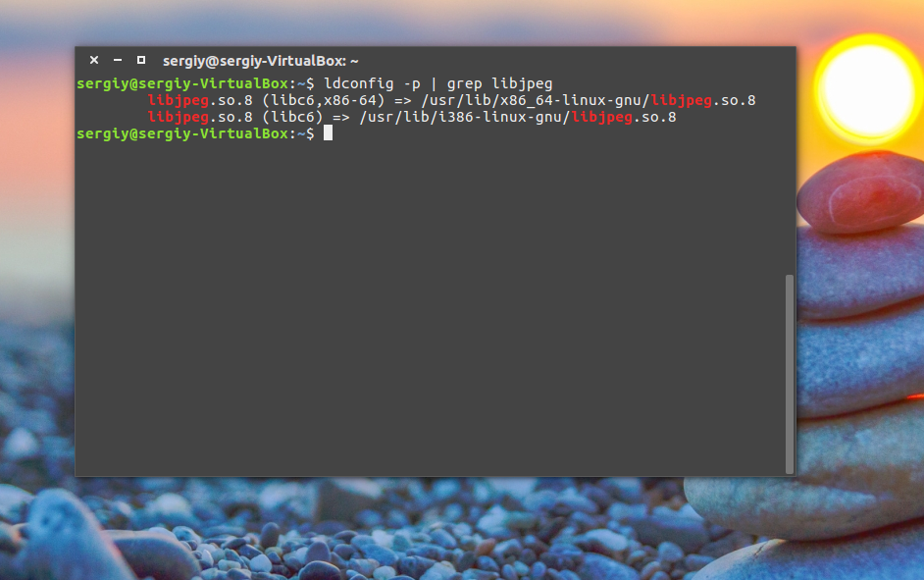Maximize the terminal window
This screenshot has width=924, height=580.
coord(141,60)
